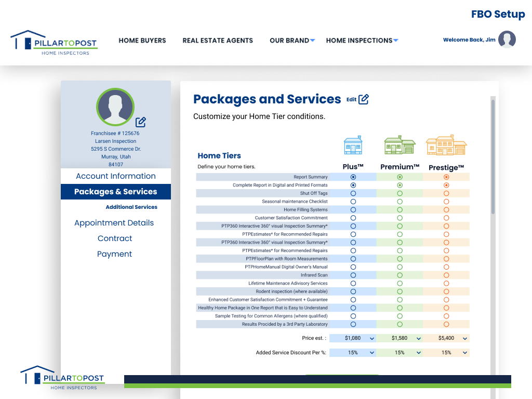Enable Premium radio for Enhanced Customer Satisfaction Commitment + Guarantee

400,300
